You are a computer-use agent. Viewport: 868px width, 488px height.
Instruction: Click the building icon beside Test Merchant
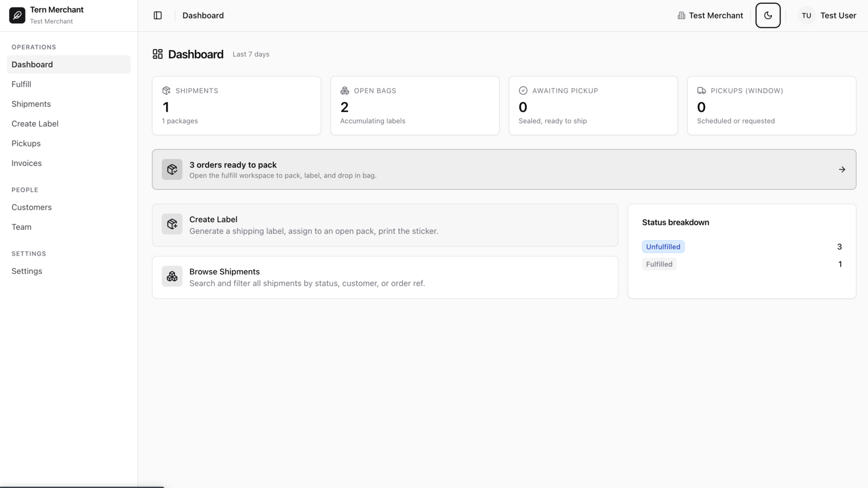coord(681,15)
